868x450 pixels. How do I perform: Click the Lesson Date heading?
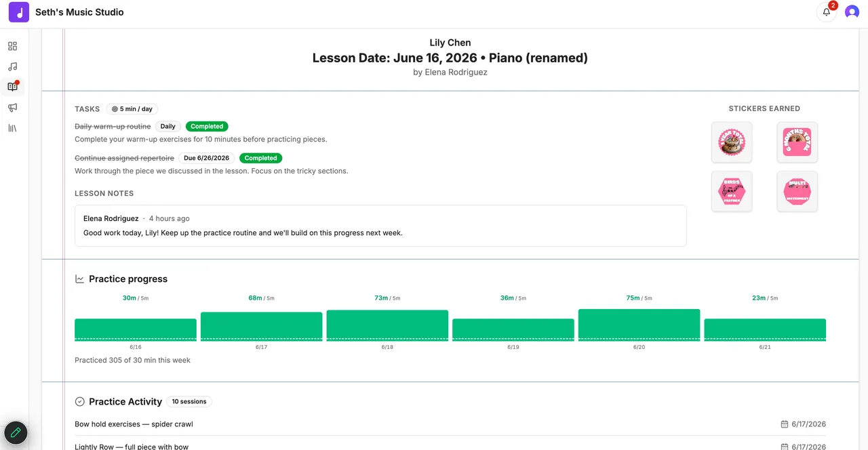point(450,58)
